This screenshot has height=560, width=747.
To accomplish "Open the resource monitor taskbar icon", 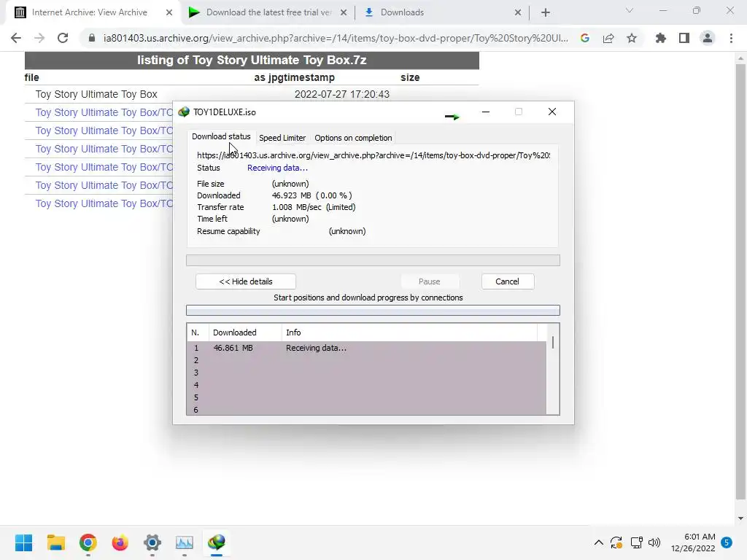I will coord(185,542).
